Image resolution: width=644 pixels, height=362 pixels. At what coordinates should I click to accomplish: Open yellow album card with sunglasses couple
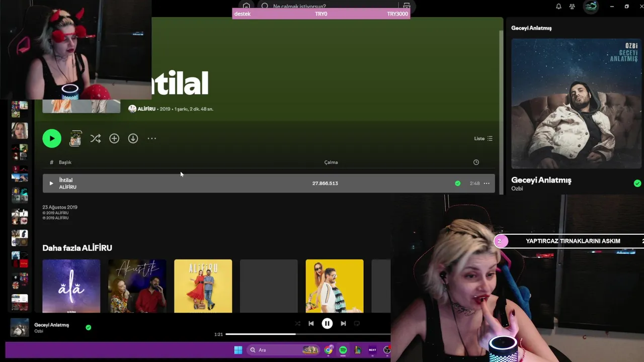tap(335, 286)
